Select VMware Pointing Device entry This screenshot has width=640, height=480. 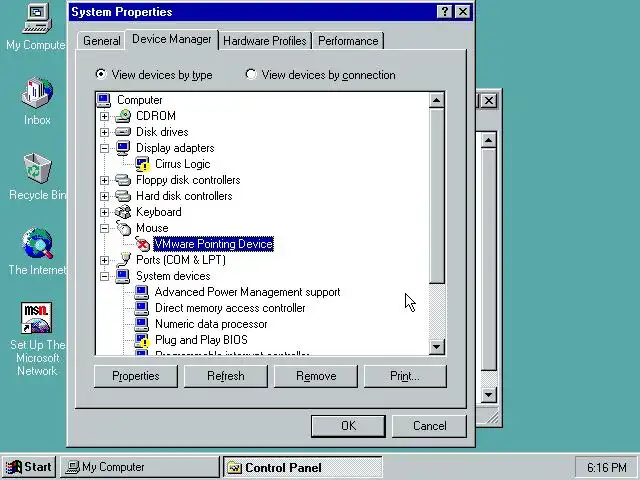tap(213, 244)
